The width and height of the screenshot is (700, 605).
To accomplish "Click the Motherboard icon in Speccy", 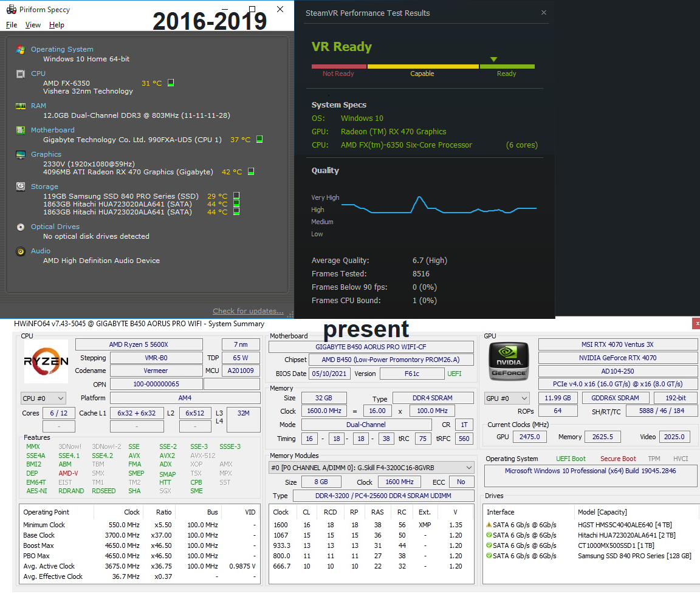I will [x=21, y=130].
